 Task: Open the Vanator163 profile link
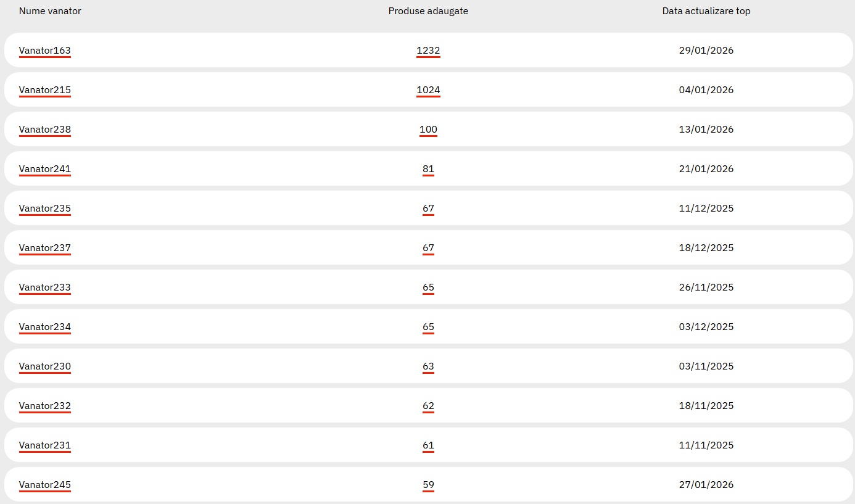click(x=45, y=51)
